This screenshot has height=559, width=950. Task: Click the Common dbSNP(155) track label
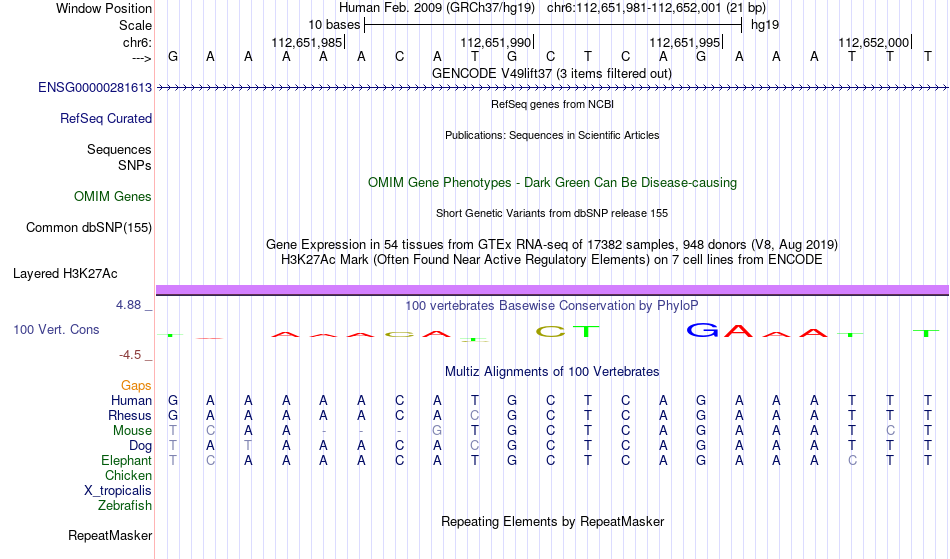tap(88, 228)
